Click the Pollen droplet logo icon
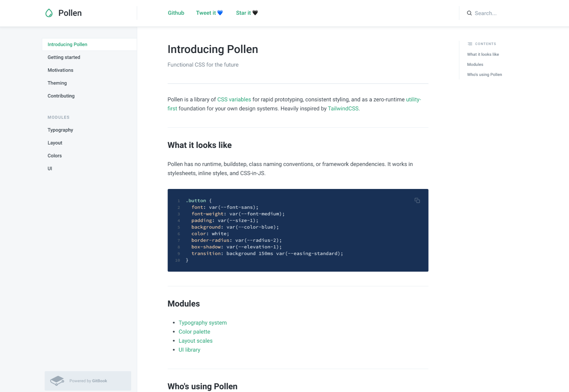 point(49,13)
